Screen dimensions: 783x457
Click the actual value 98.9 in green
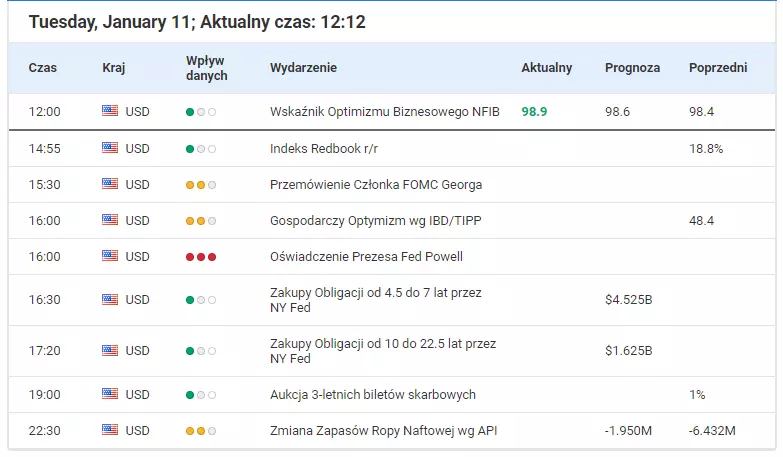pyautogui.click(x=534, y=111)
